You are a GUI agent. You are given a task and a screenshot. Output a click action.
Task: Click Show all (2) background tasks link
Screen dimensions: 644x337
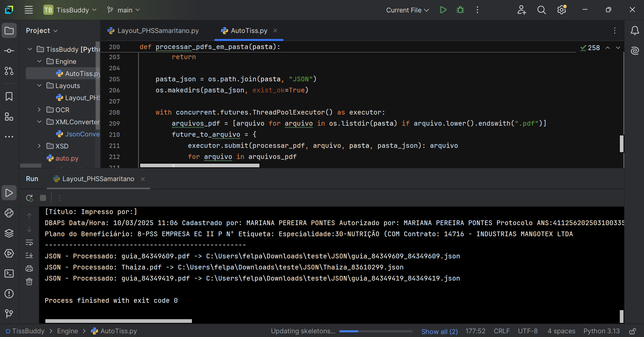(x=440, y=331)
